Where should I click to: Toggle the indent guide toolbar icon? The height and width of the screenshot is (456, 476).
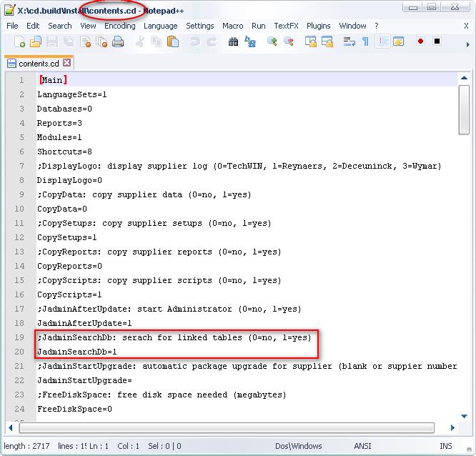pyautogui.click(x=382, y=41)
